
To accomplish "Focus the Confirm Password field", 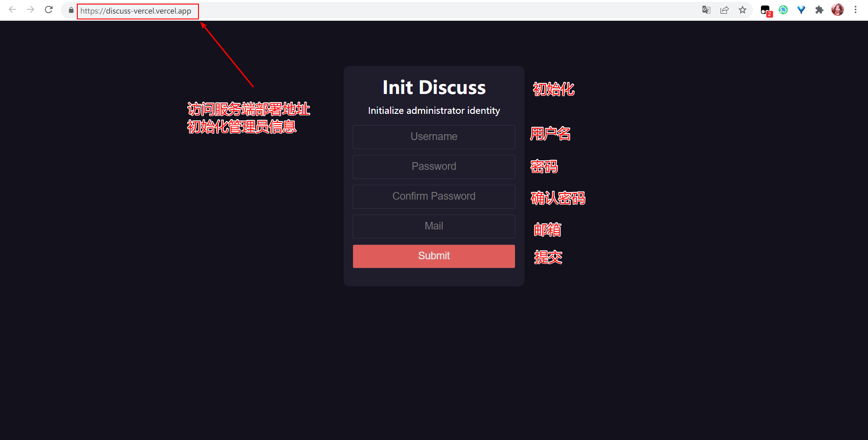I will point(434,197).
